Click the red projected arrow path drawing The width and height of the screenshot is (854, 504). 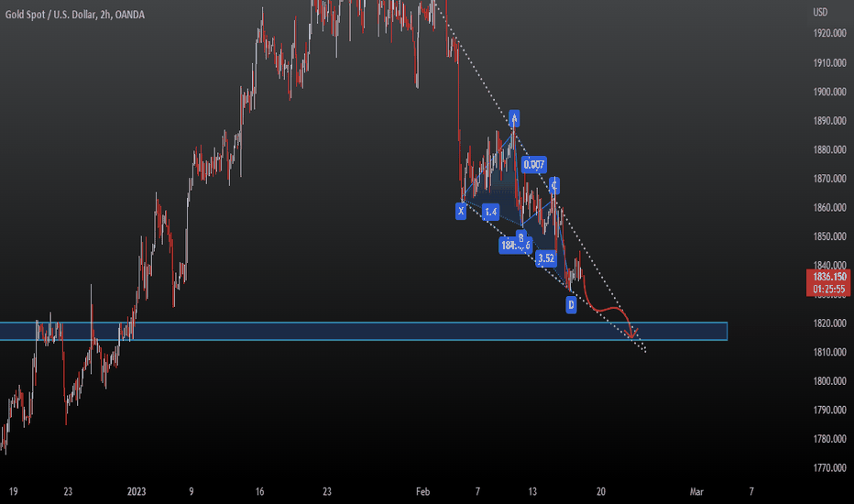(x=610, y=309)
